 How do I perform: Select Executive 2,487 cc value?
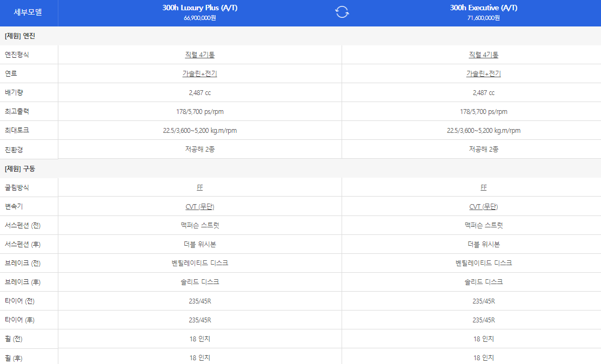pyautogui.click(x=483, y=93)
